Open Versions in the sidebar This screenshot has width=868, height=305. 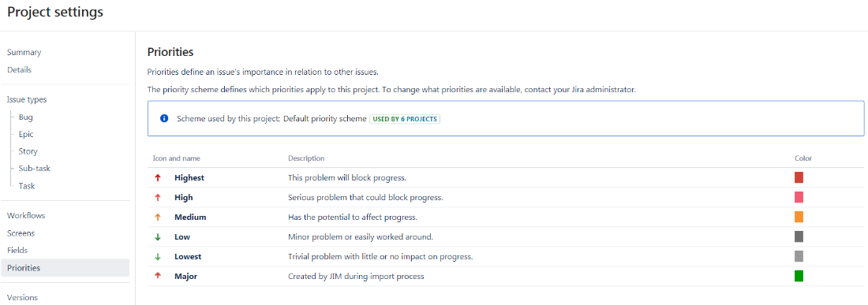point(22,297)
